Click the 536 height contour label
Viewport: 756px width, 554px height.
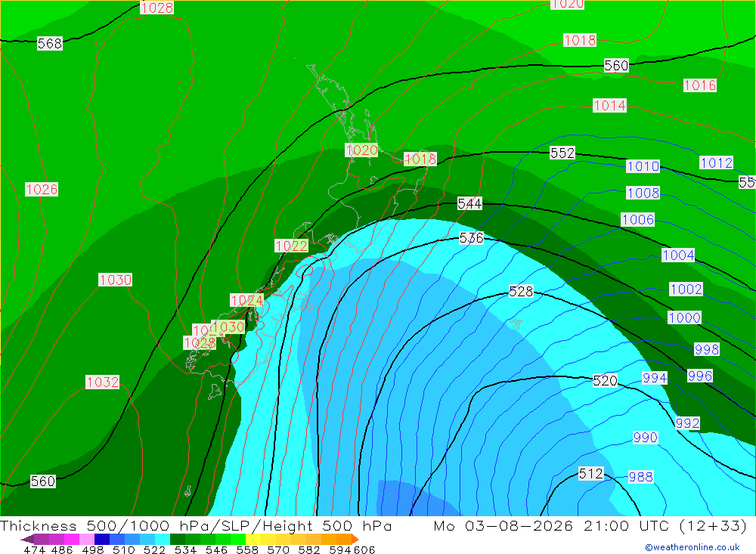pos(471,238)
